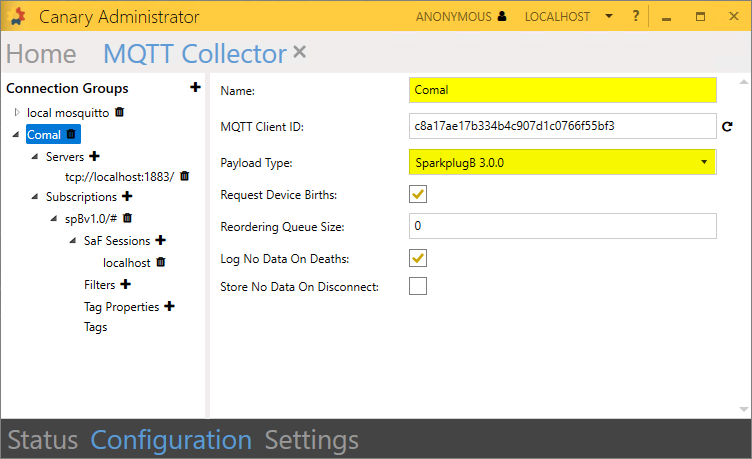Screen dimensions: 752x459
Task: Delete the spBv1.0/# subscription
Action: [128, 218]
